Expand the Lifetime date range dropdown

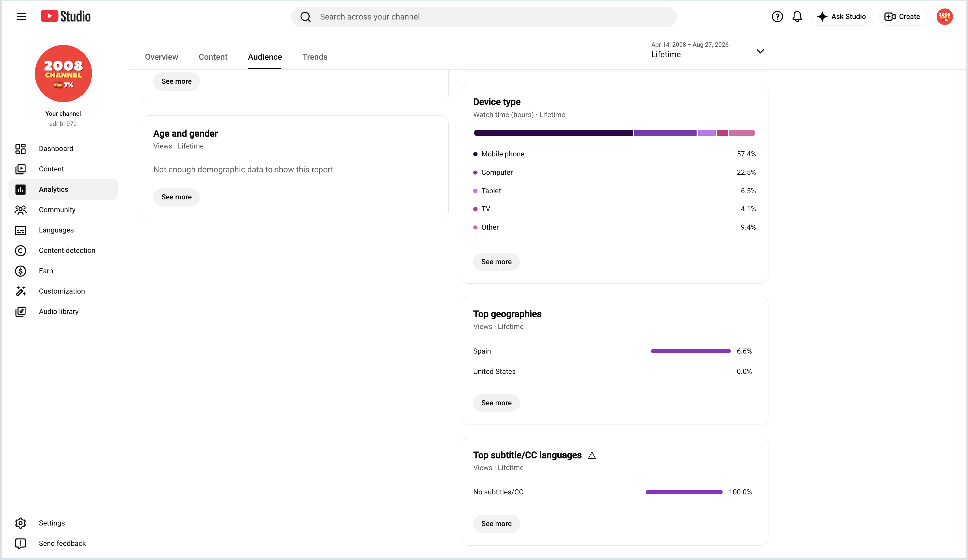[x=760, y=51]
